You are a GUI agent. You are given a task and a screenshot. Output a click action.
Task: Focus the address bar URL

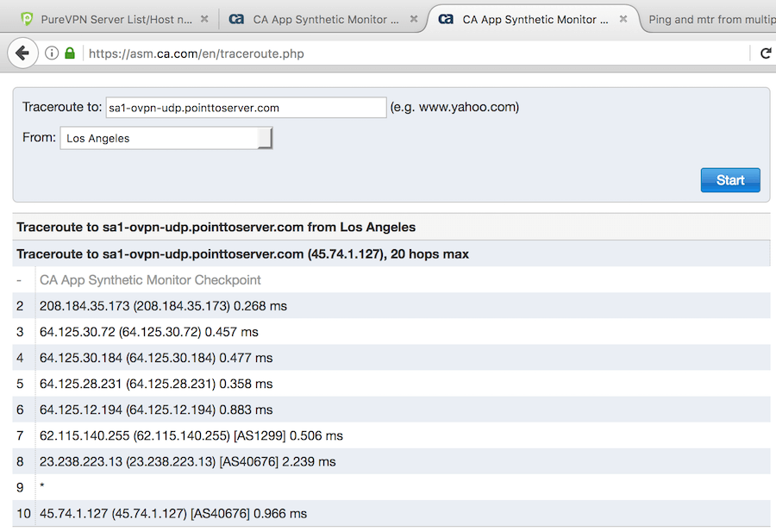(x=197, y=53)
